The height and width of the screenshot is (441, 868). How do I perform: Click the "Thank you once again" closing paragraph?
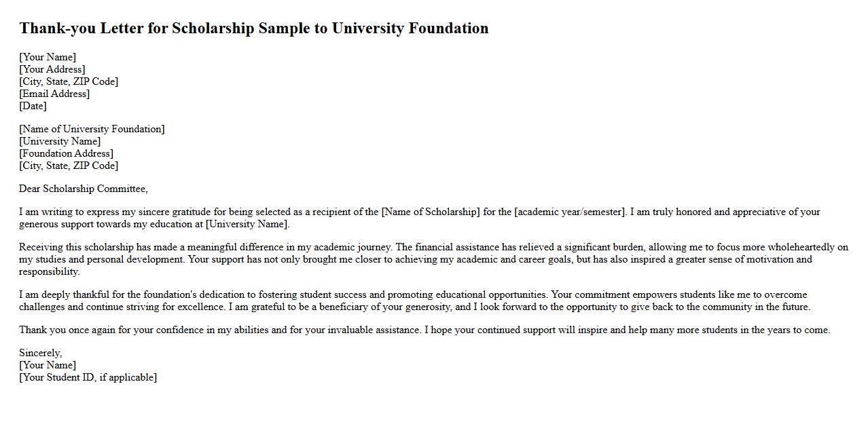click(x=424, y=330)
